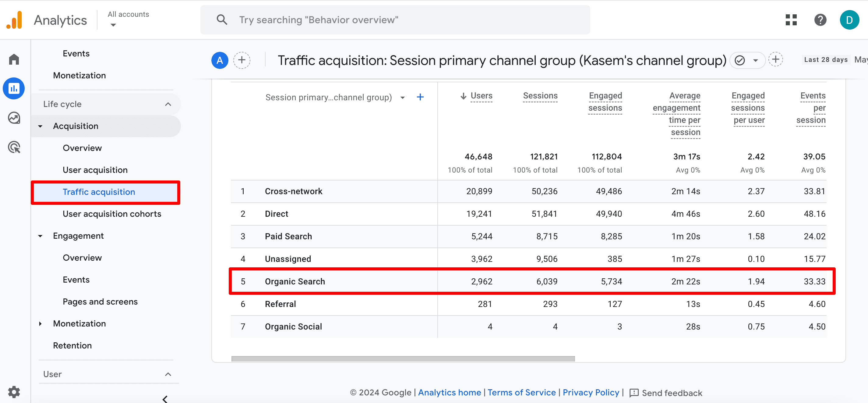Open the Analytics home link
868x403 pixels.
click(x=450, y=393)
